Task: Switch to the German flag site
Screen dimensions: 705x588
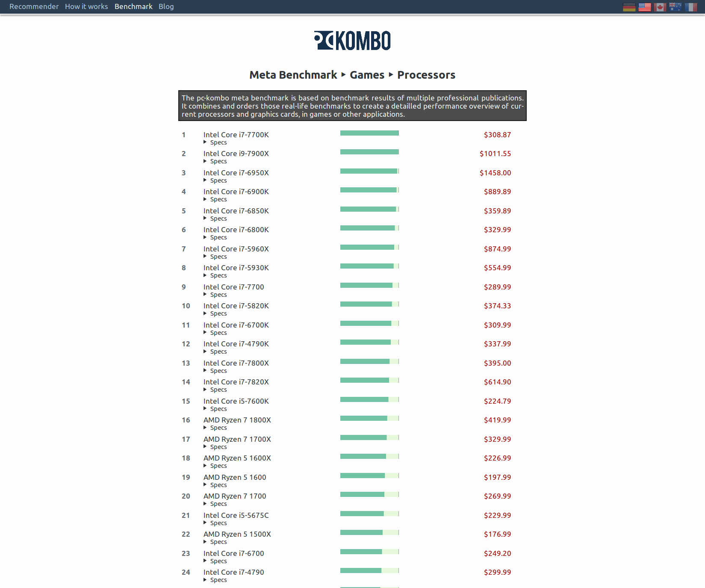Action: point(629,7)
